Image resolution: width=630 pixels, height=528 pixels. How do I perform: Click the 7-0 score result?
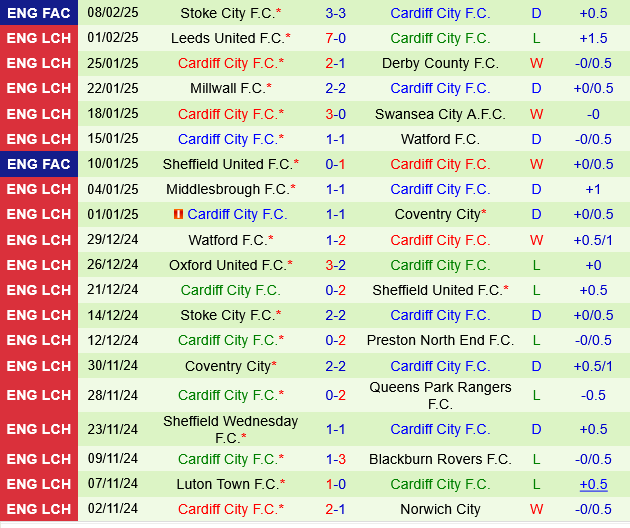[336, 38]
